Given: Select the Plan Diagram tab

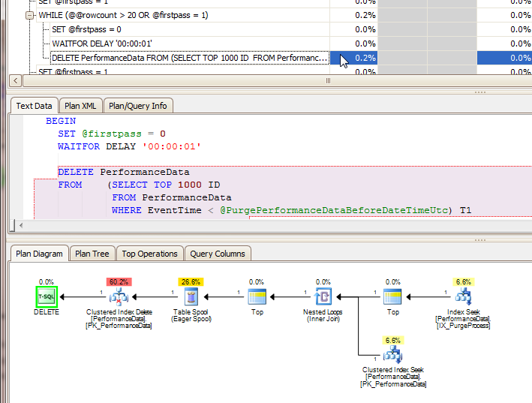Looking at the screenshot, I should [x=39, y=254].
